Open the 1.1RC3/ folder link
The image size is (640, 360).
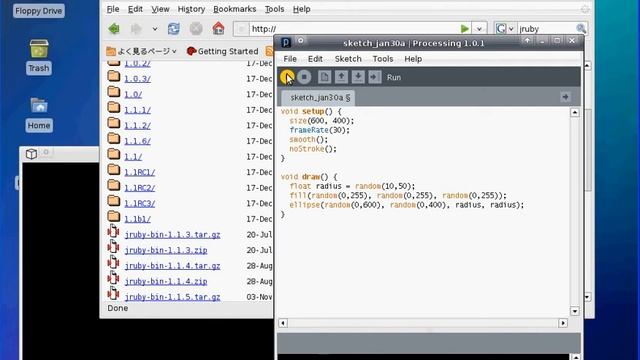(x=140, y=203)
